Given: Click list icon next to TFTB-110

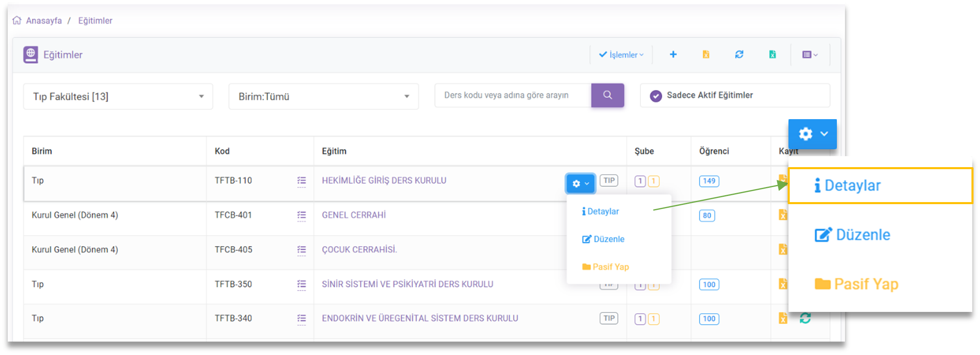Looking at the screenshot, I should coord(301,181).
